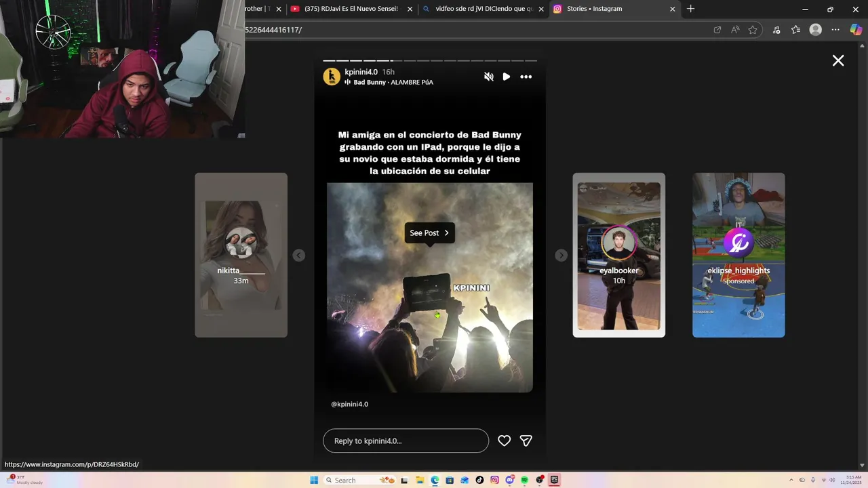Open the Windows Start menu

pyautogui.click(x=314, y=480)
